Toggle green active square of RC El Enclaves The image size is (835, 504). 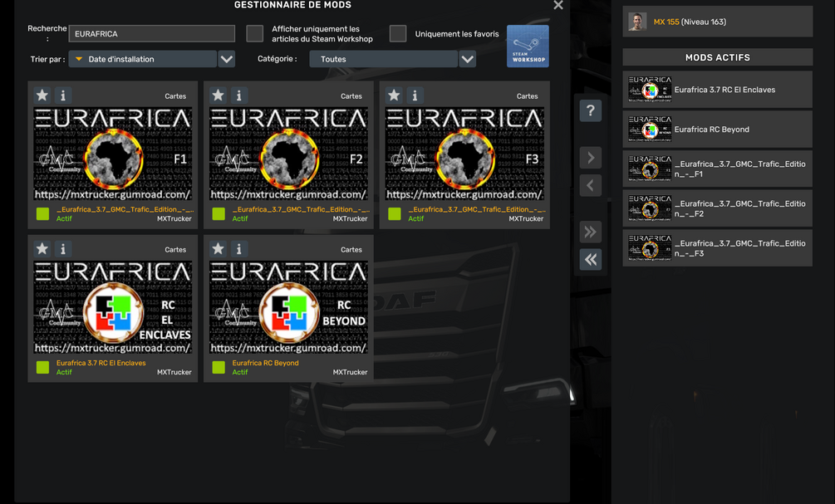click(x=42, y=367)
